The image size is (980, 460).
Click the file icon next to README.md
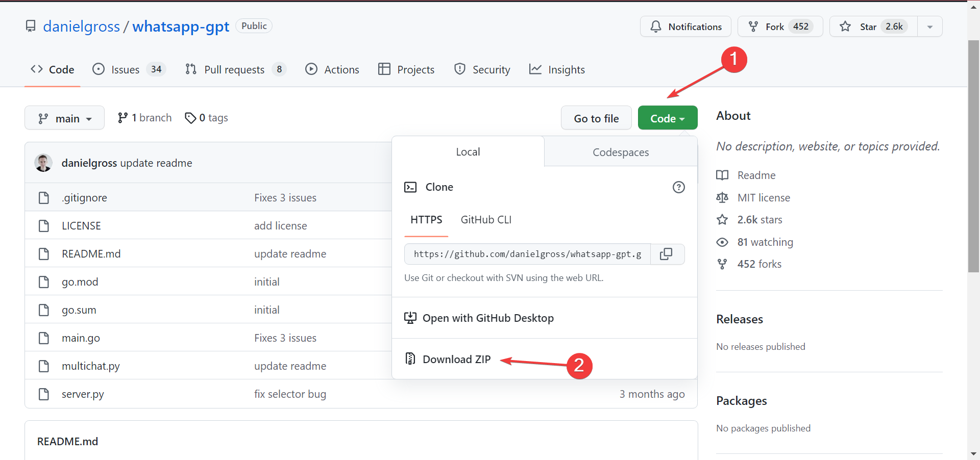click(44, 253)
